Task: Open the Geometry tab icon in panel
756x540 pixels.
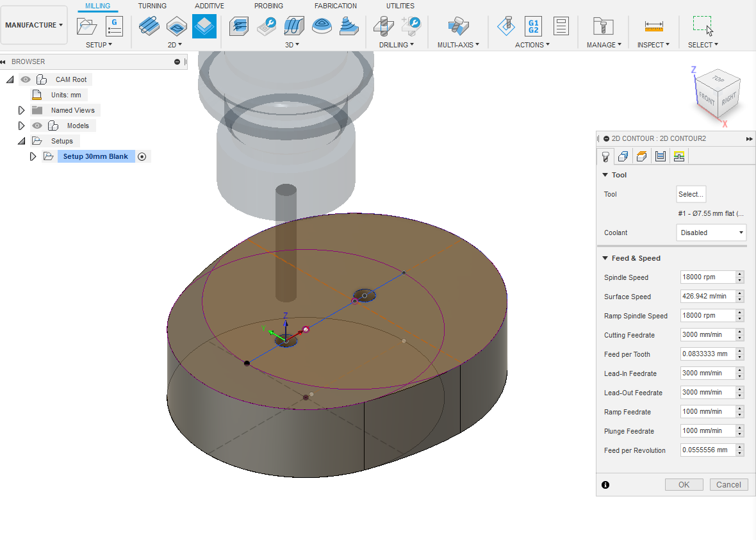Action: pos(623,156)
